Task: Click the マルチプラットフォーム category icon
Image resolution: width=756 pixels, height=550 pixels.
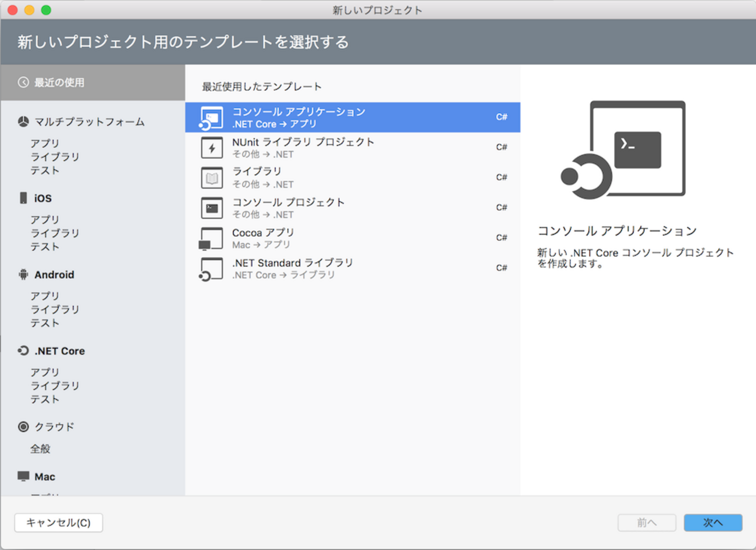Action: (x=23, y=122)
